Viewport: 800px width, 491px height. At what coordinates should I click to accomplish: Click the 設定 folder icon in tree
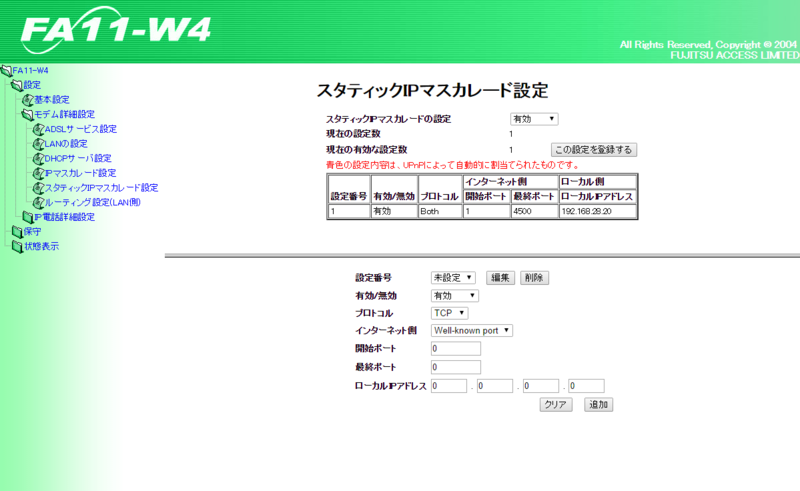(17, 85)
